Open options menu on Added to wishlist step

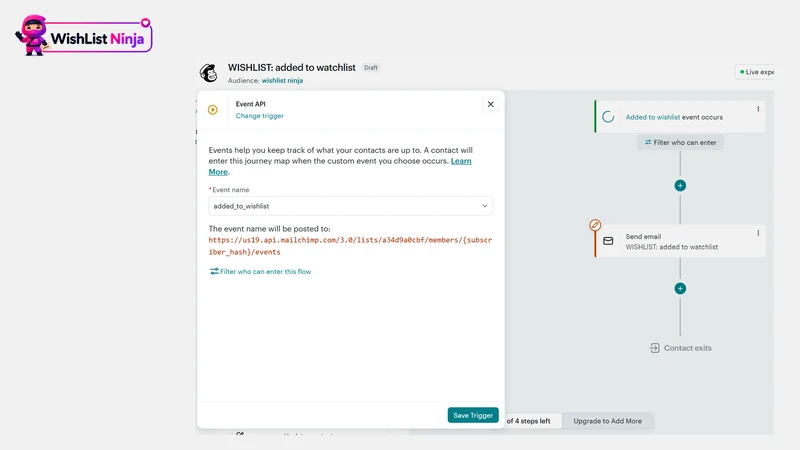[758, 109]
